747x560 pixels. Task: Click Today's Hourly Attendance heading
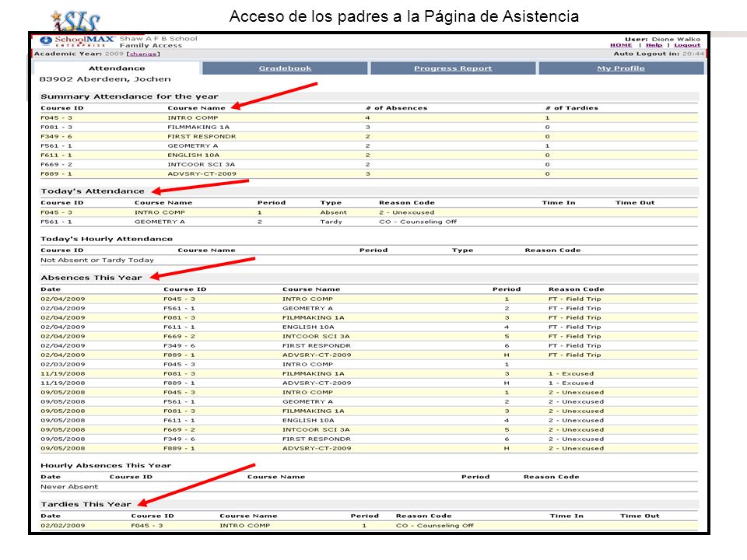(x=107, y=239)
